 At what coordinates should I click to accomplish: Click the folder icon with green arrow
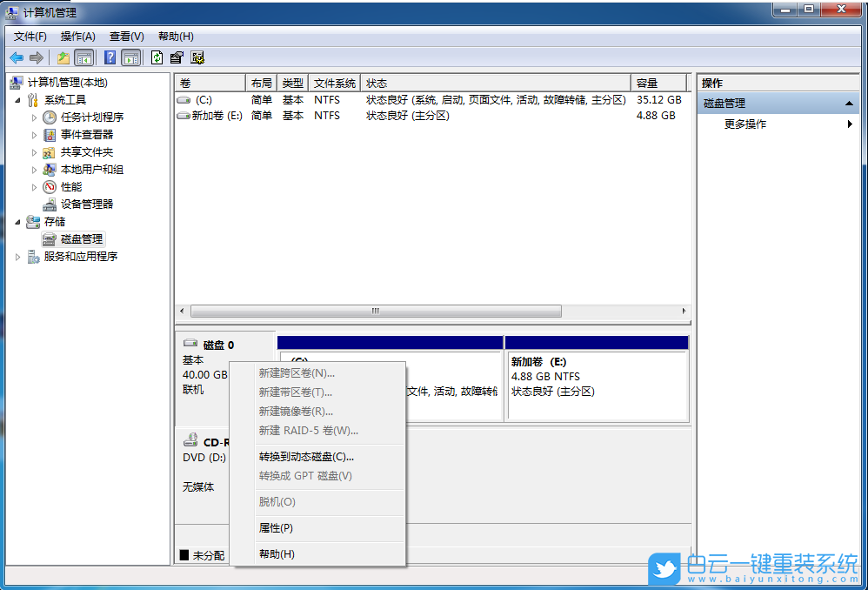point(63,57)
